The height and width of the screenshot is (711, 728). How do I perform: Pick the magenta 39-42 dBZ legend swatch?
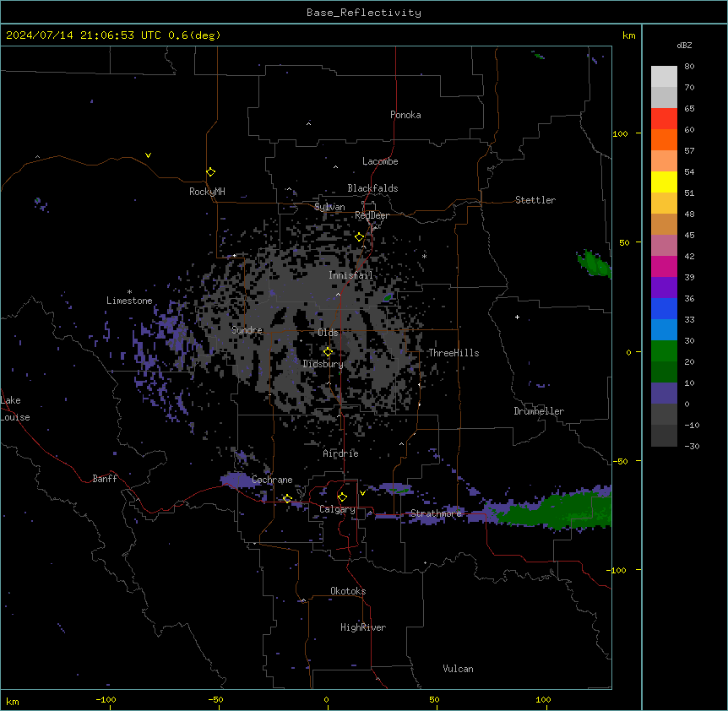[x=664, y=266]
